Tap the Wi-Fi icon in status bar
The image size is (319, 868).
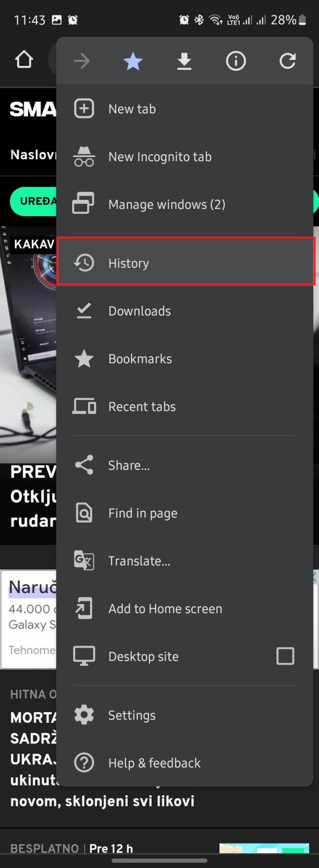[215, 20]
